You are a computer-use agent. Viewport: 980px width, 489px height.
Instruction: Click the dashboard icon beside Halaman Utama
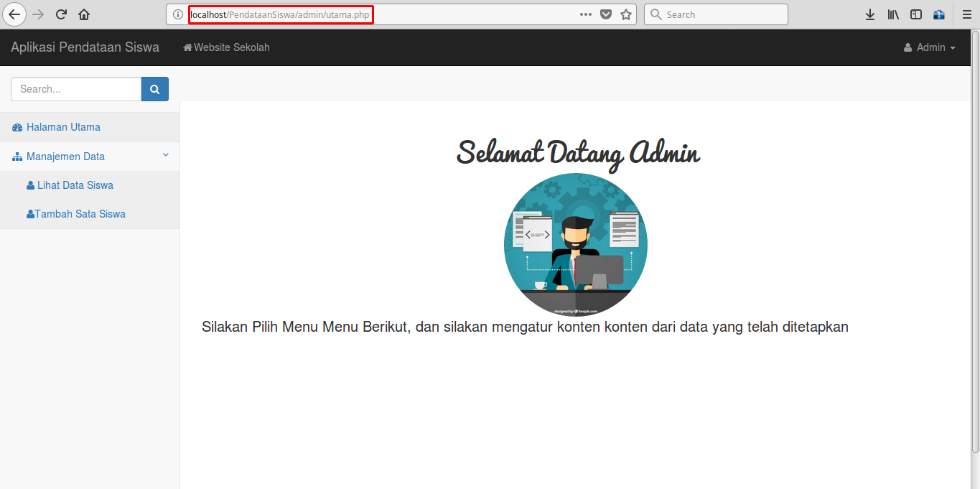(x=16, y=126)
